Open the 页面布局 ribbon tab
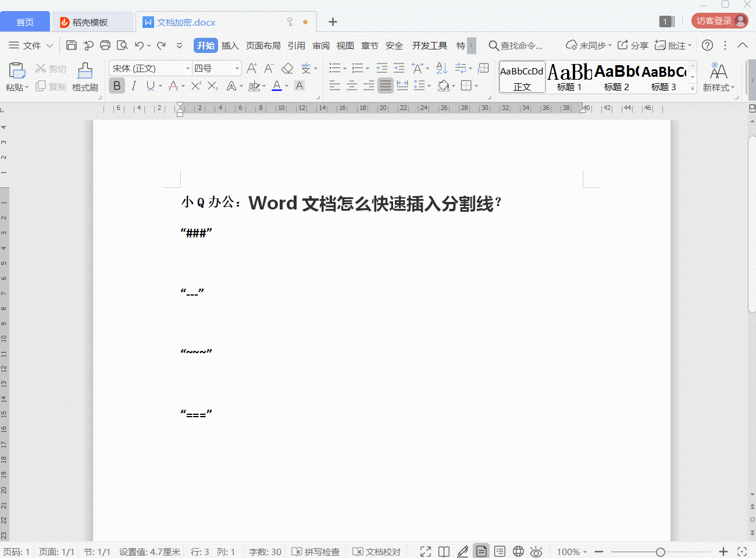This screenshot has width=756, height=558. (x=263, y=45)
